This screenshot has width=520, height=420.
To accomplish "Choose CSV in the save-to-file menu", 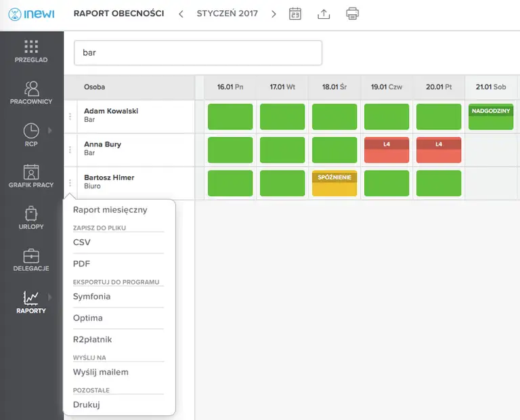I will (x=82, y=243).
